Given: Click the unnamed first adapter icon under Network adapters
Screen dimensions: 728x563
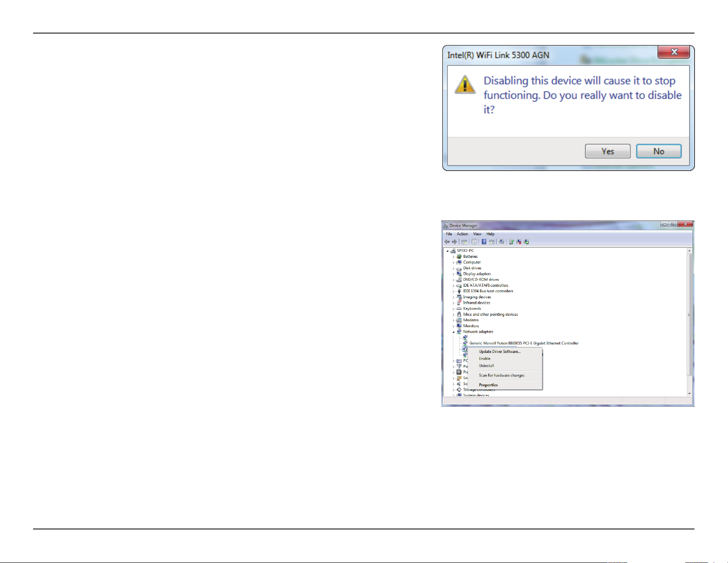Looking at the screenshot, I should [x=465, y=337].
